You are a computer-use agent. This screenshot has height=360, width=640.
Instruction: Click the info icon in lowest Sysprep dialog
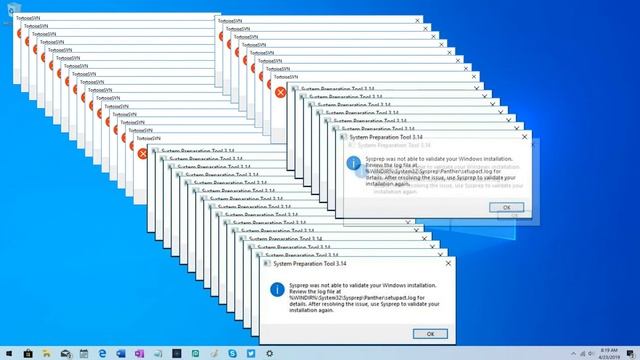pyautogui.click(x=277, y=290)
